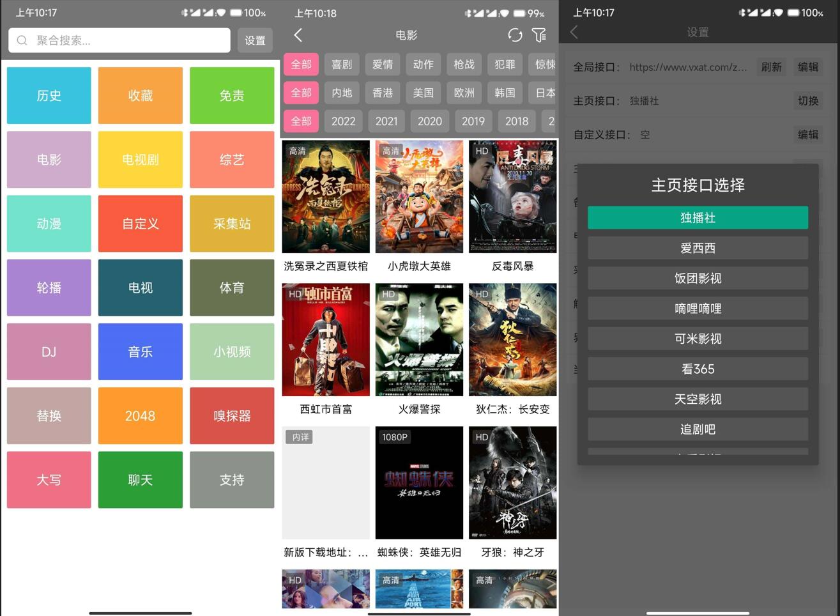This screenshot has height=616, width=840.
Task: Select 2018 year filter
Action: coord(517,121)
